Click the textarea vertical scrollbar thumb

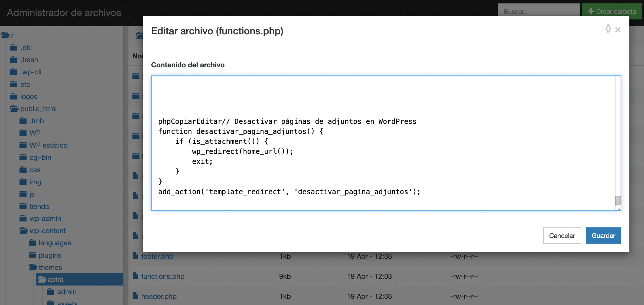[x=618, y=200]
